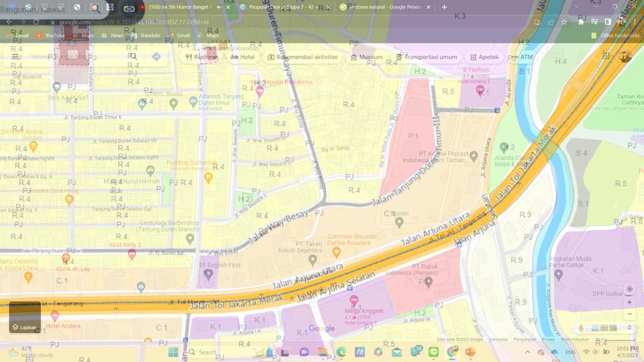Click the EF English First pin
This screenshot has width=644, height=362.
pos(208,274)
